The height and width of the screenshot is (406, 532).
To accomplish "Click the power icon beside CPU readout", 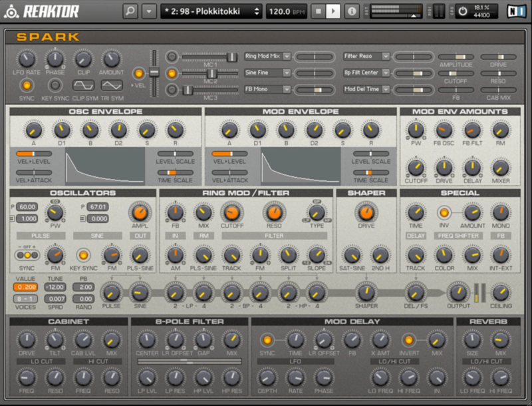I will click(x=463, y=11).
